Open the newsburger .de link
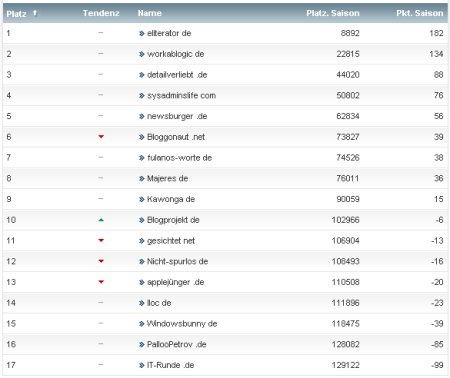450x378 pixels. pyautogui.click(x=177, y=116)
